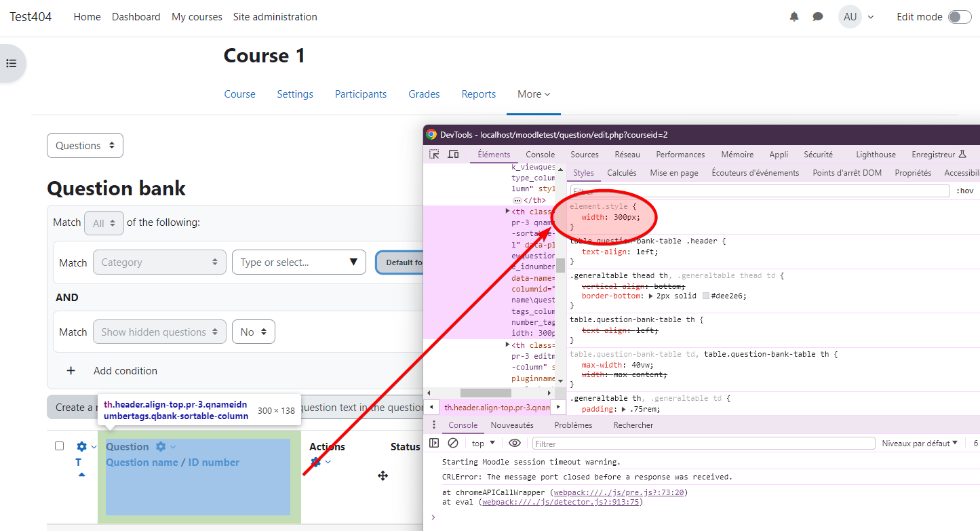Open the Grades course tab

424,94
